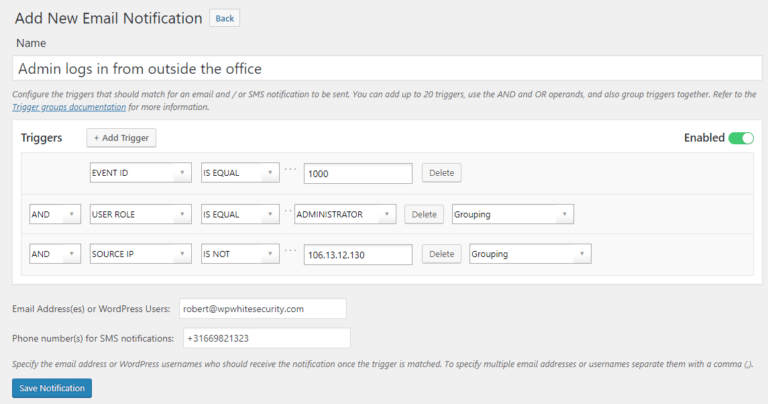Open the Grouping dropdown in SOURCE IP row
The image size is (768, 404).
pos(530,254)
